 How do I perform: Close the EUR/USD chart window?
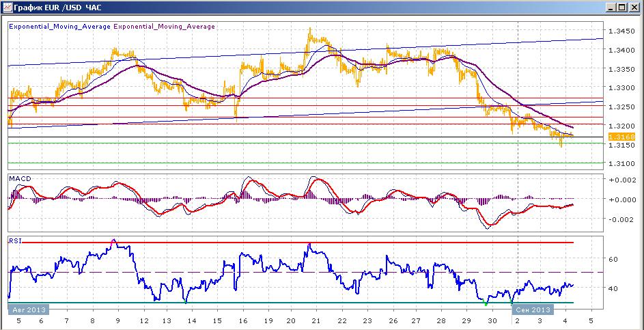(633, 8)
